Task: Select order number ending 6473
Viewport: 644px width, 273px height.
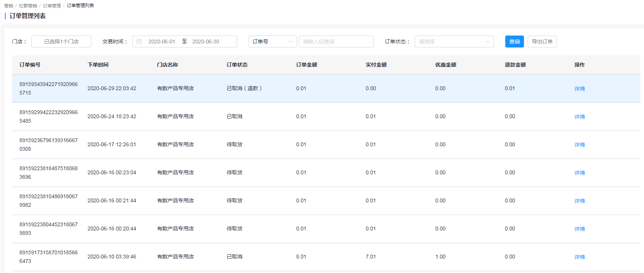Action: (x=49, y=257)
